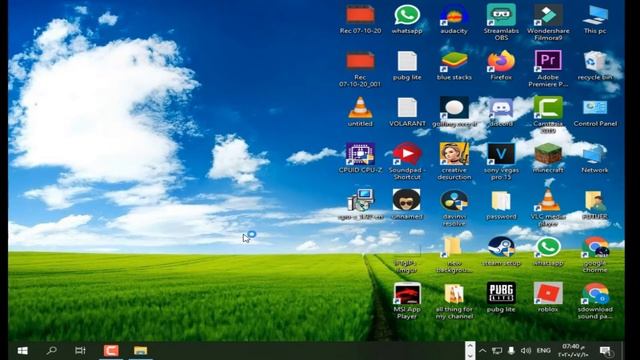Click the network tray icon
Screen dimensions: 640x360
point(497,351)
